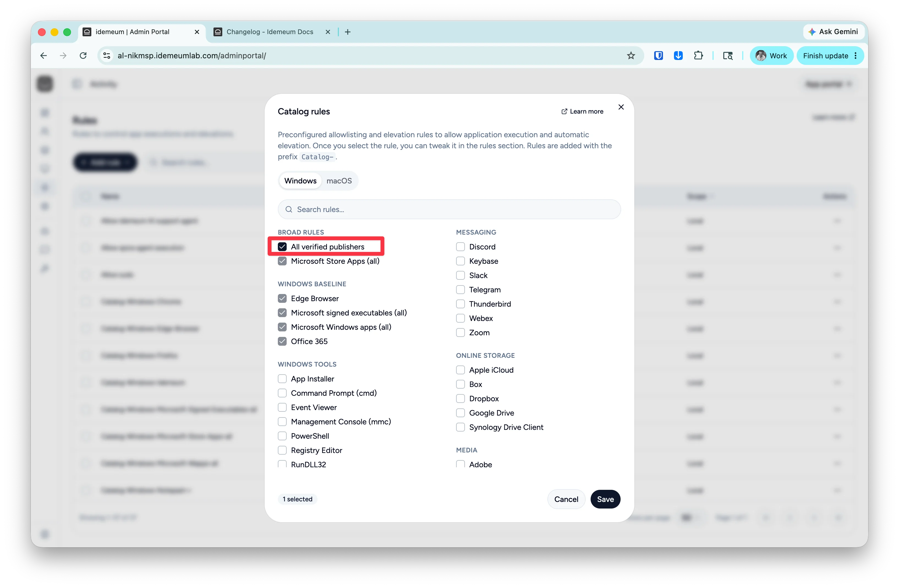Bookmark this page with star icon
The image size is (899, 588).
click(631, 56)
